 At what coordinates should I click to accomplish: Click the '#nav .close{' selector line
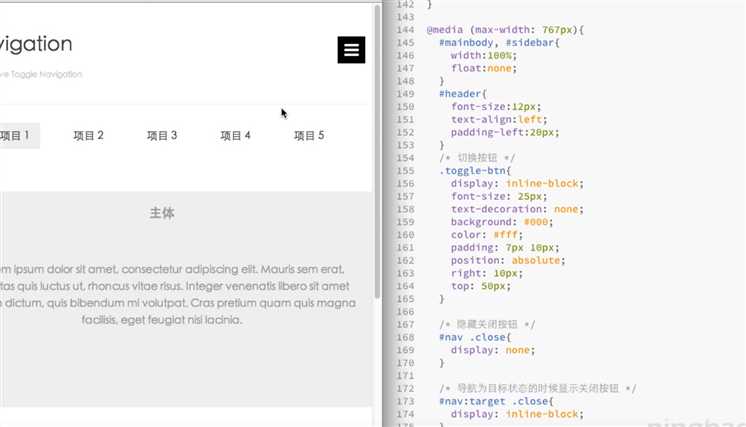[x=475, y=338]
